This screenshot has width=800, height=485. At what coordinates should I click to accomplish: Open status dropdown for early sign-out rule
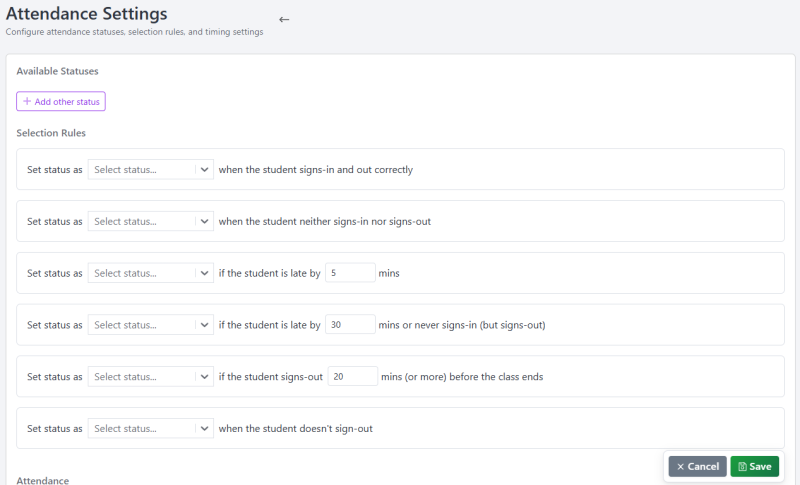pyautogui.click(x=151, y=376)
